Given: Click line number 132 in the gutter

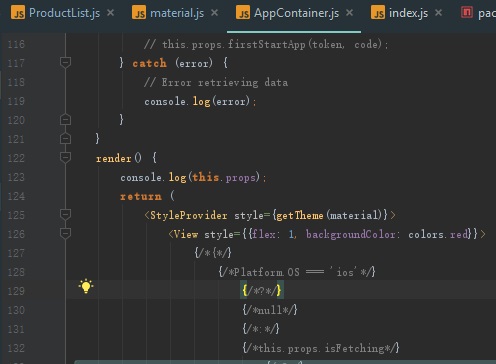Looking at the screenshot, I should point(16,348).
